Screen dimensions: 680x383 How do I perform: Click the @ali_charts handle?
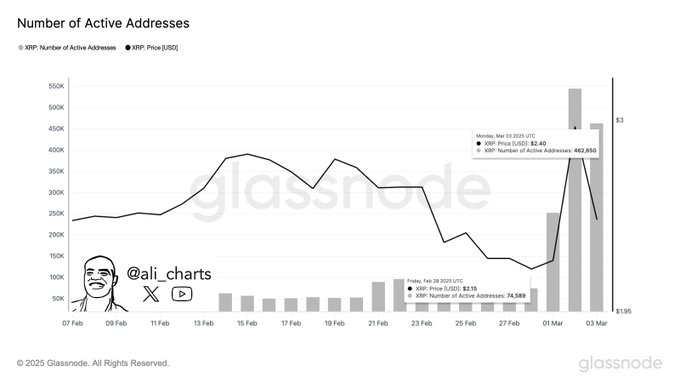[169, 274]
